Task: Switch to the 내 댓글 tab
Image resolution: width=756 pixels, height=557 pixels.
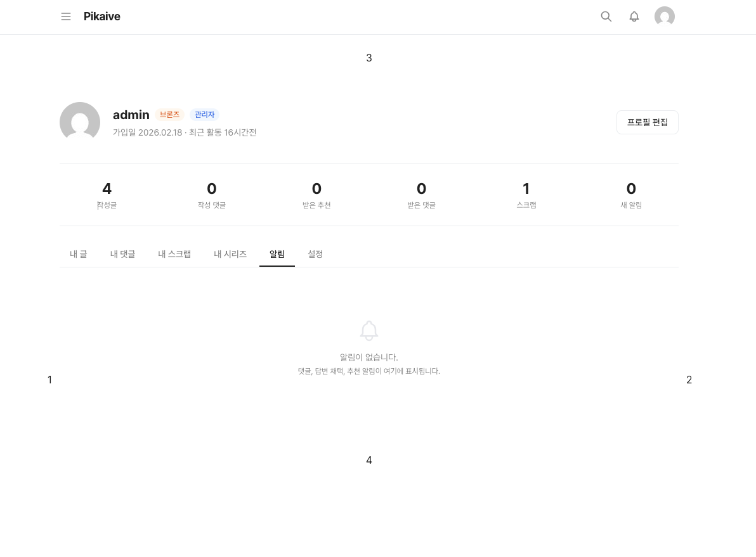Action: (x=123, y=254)
